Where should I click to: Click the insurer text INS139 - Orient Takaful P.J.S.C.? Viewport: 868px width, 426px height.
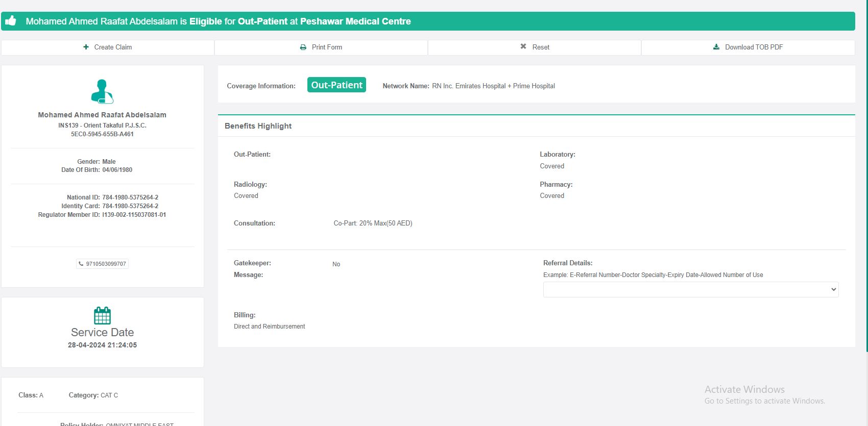(102, 126)
